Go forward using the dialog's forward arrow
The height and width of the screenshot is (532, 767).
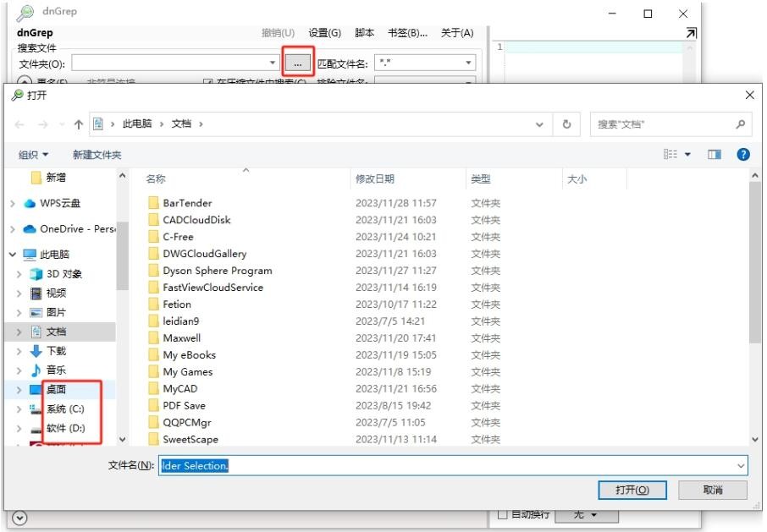pyautogui.click(x=43, y=124)
